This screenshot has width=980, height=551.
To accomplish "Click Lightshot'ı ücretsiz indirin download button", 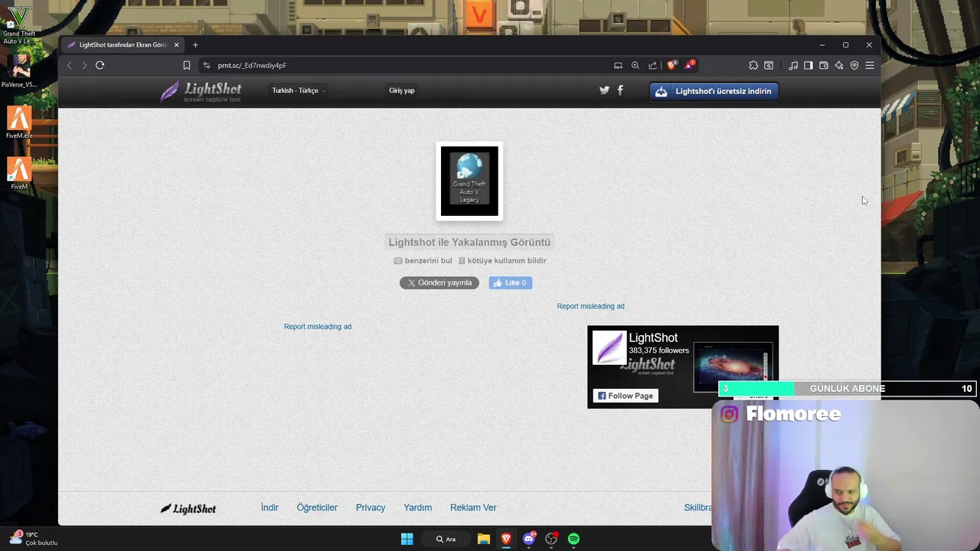I will (714, 91).
